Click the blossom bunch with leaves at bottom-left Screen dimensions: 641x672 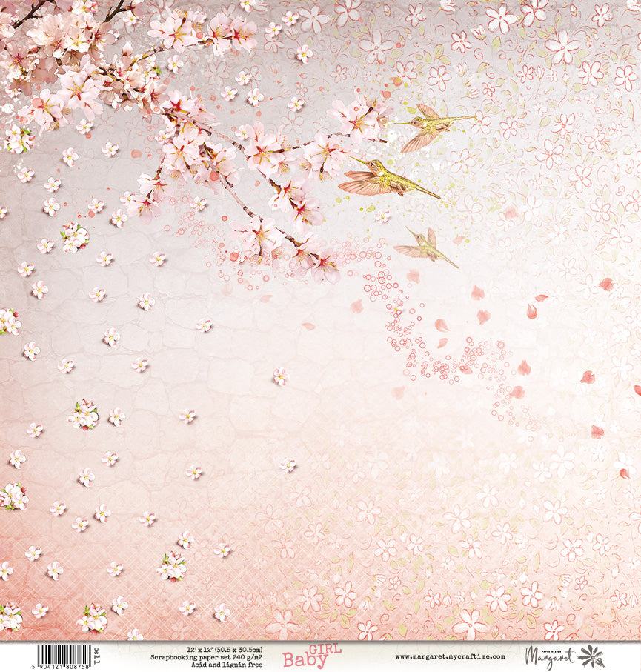[x=93, y=619]
